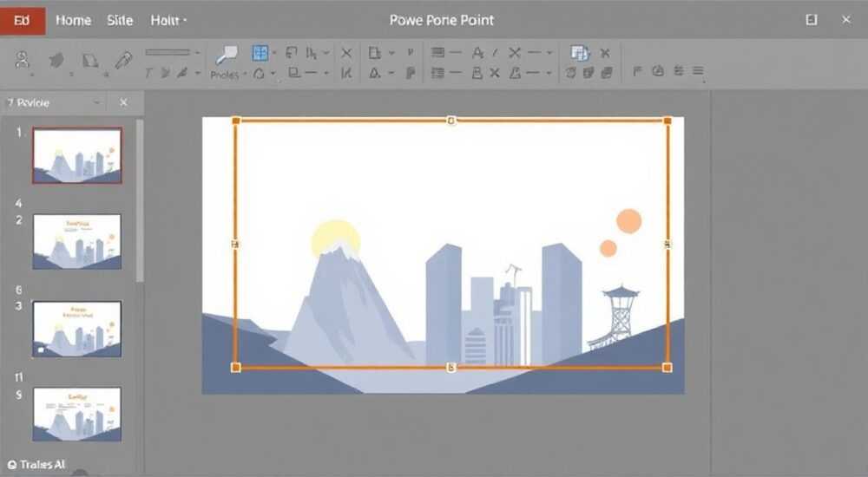
Task: Switch to the Slite tab
Action: click(120, 21)
